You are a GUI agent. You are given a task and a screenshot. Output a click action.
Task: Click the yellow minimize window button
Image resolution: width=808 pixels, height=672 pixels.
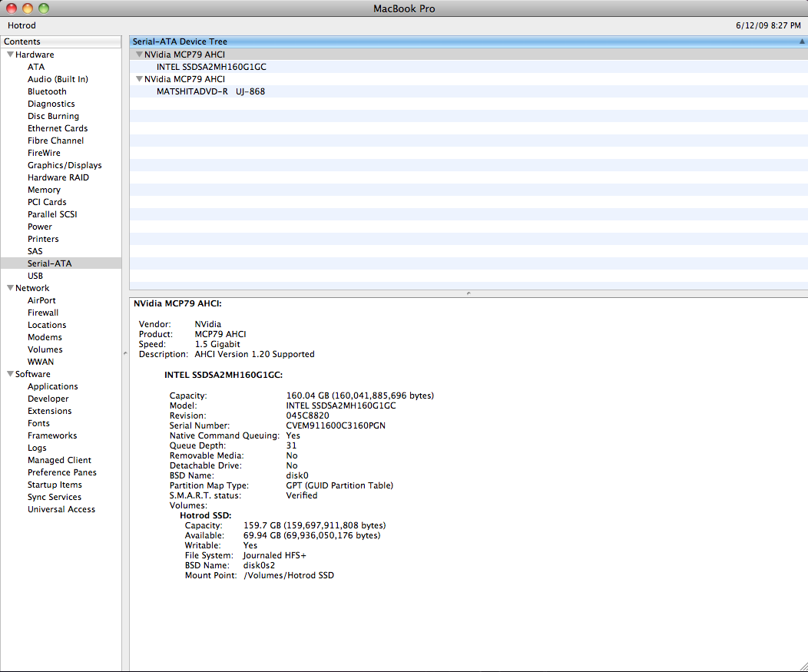(28, 8)
